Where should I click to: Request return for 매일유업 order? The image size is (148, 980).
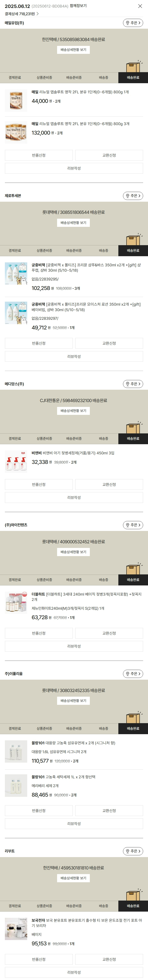[39, 155]
